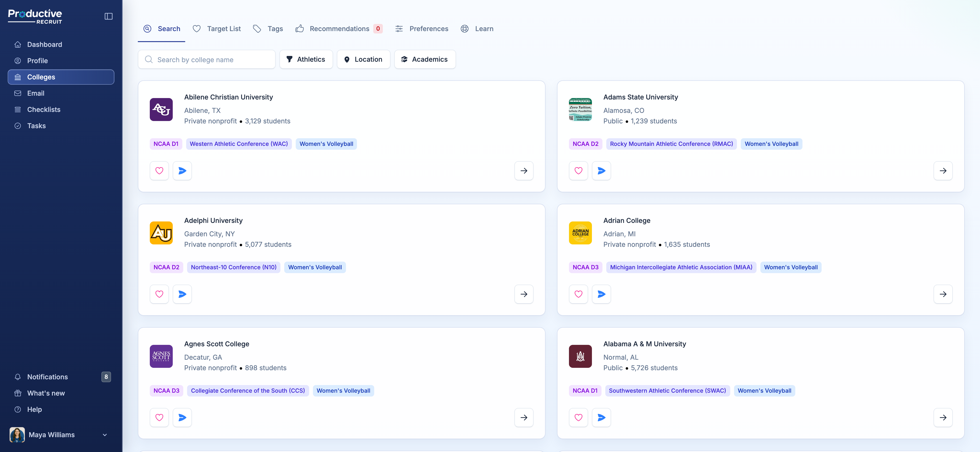The image size is (980, 452).
Task: Open the Recommendations tab
Action: (339, 29)
